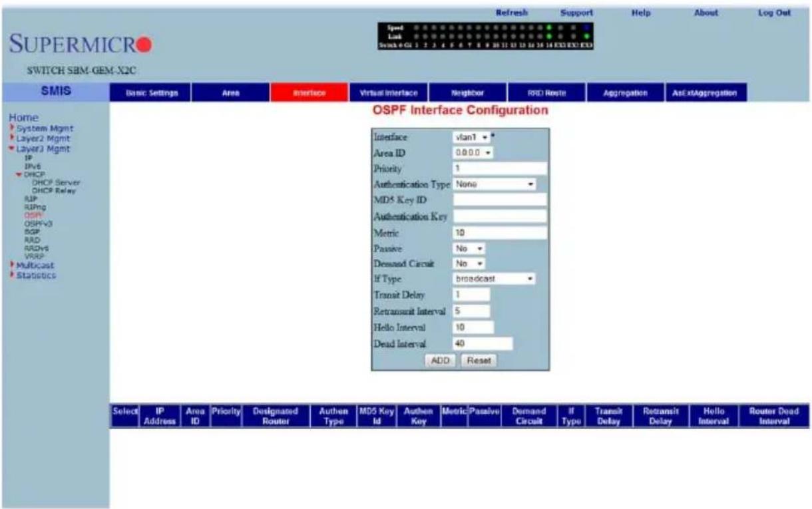Switch to the Aggregation tab

point(626,93)
